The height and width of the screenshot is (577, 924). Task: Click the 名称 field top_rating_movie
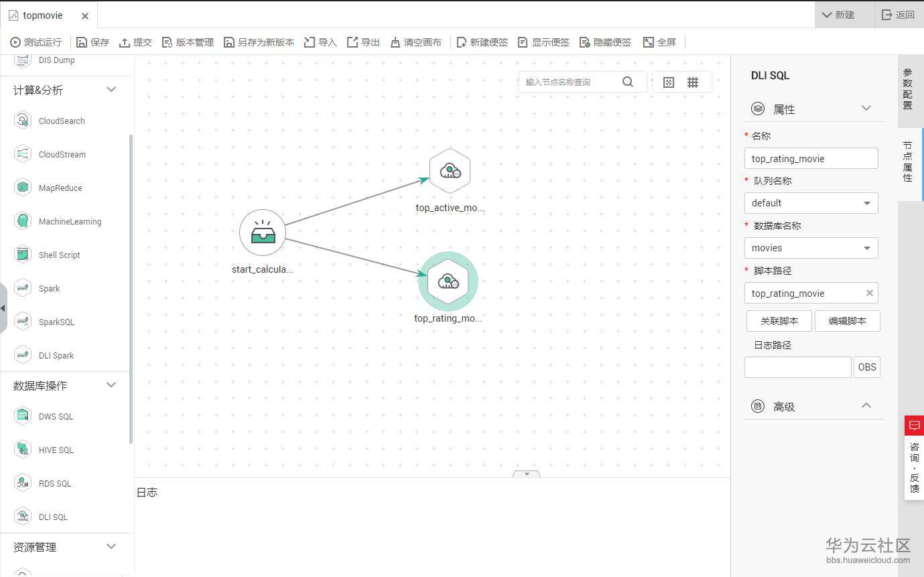pos(811,158)
